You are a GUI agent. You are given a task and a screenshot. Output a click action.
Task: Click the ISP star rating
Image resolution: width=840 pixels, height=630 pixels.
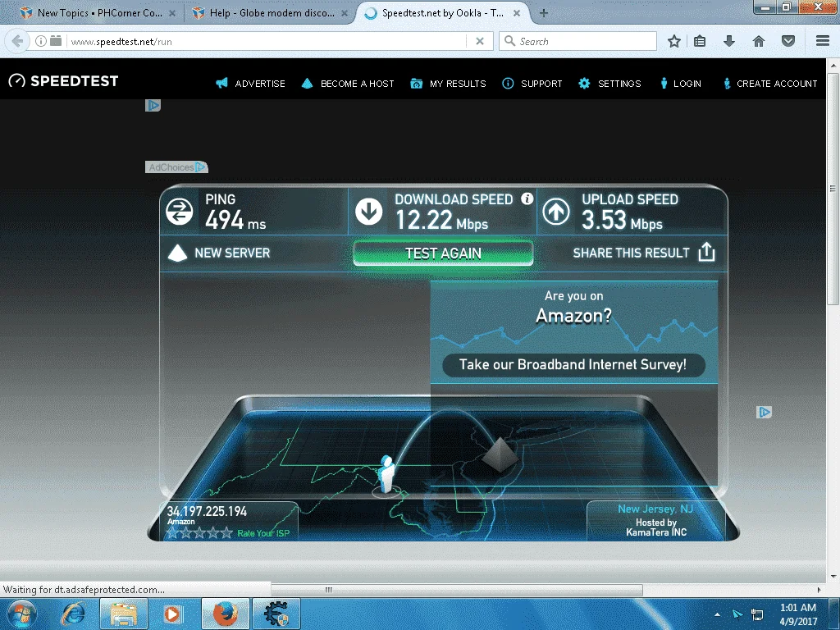click(199, 532)
